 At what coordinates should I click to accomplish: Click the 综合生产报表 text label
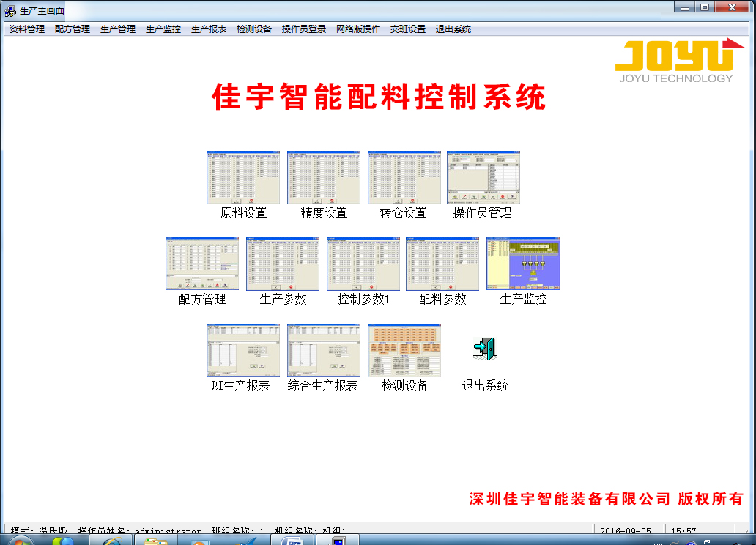pyautogui.click(x=322, y=385)
